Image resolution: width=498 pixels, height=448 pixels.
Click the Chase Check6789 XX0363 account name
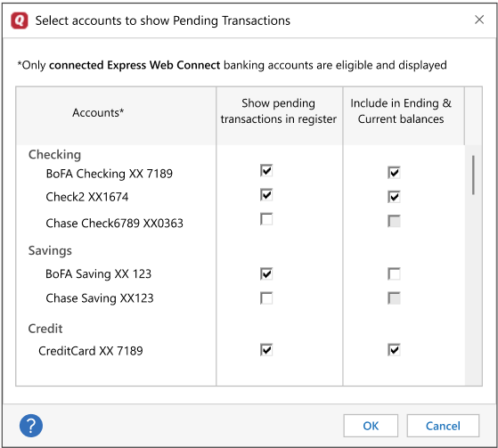pos(115,224)
